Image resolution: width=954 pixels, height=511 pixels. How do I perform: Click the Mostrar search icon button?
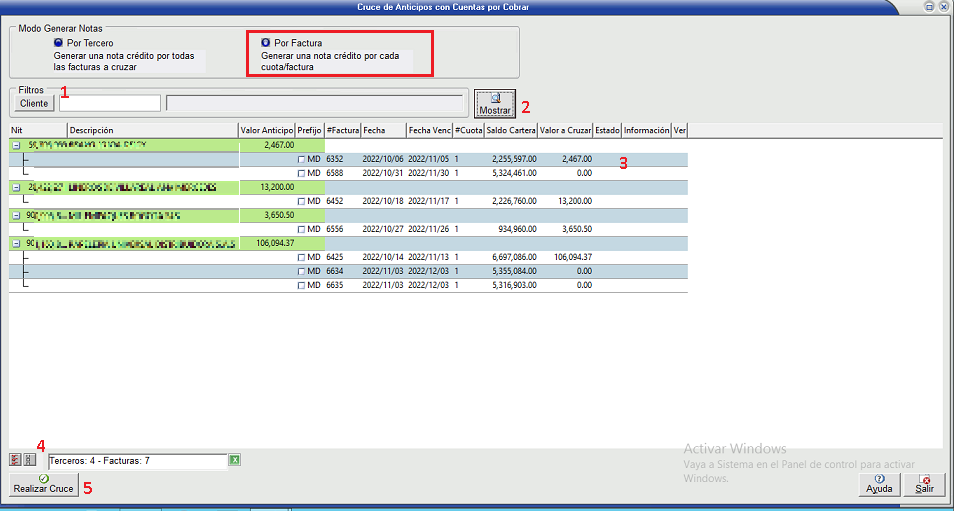tap(494, 98)
